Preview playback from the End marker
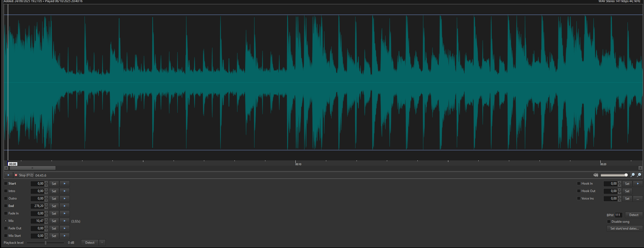Screen dimensions: 644x248 coord(65,206)
